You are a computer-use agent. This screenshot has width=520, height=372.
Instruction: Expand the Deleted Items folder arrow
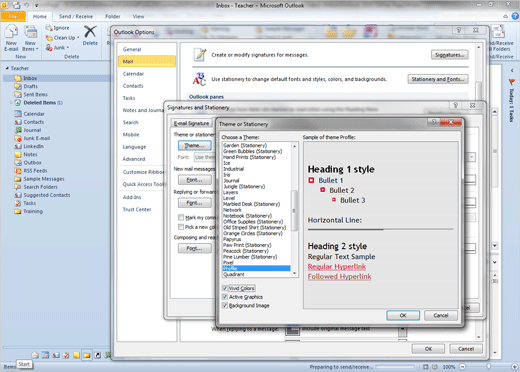pyautogui.click(x=11, y=103)
